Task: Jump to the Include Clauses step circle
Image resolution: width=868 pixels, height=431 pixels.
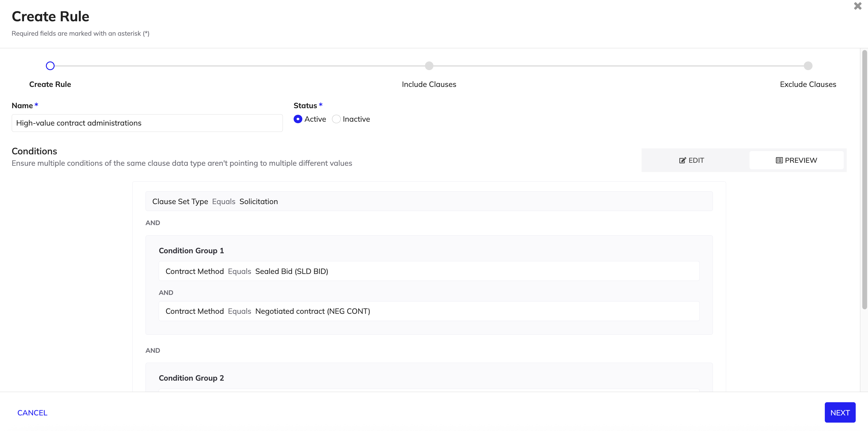Action: 429,66
